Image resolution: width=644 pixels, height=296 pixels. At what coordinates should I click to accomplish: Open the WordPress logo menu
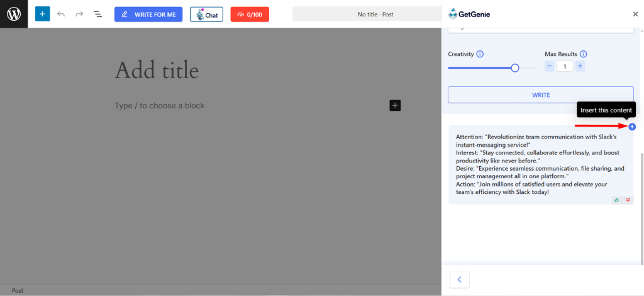click(x=14, y=14)
